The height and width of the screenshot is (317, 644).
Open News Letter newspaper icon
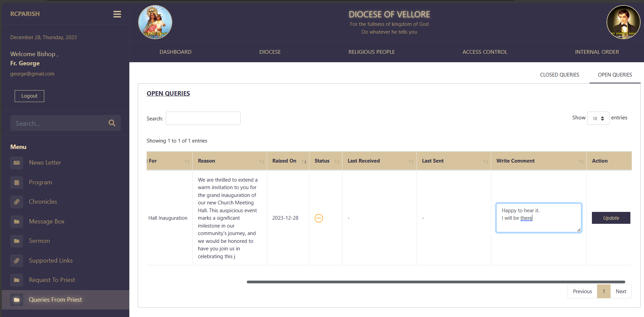tap(17, 163)
